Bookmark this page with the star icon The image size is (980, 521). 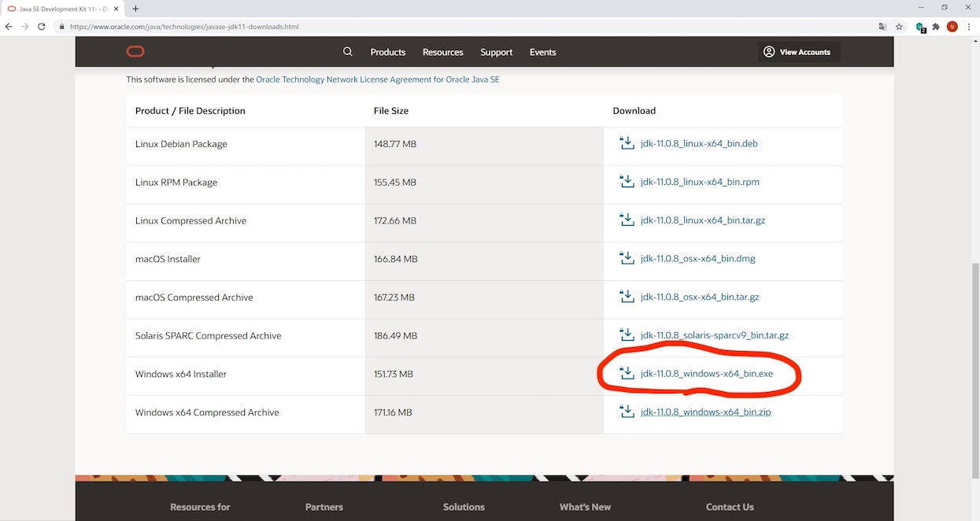[899, 26]
